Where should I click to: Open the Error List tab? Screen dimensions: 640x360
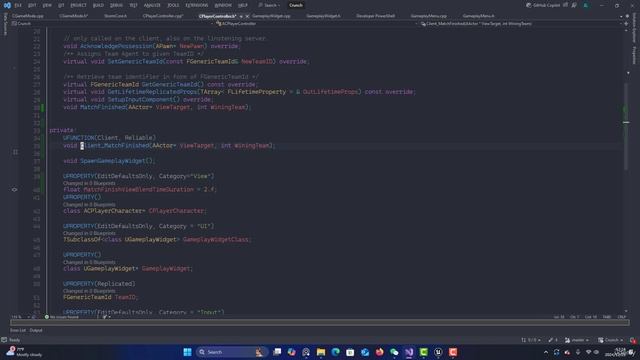click(x=18, y=330)
